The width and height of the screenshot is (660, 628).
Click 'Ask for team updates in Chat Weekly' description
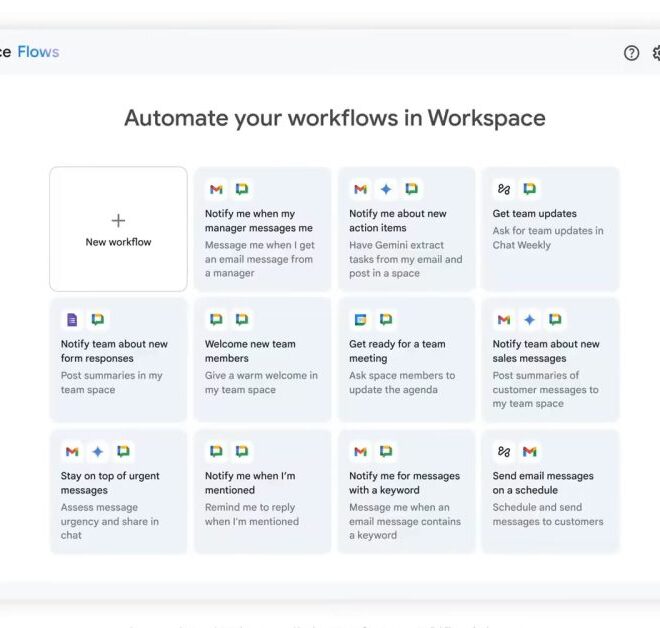(548, 238)
